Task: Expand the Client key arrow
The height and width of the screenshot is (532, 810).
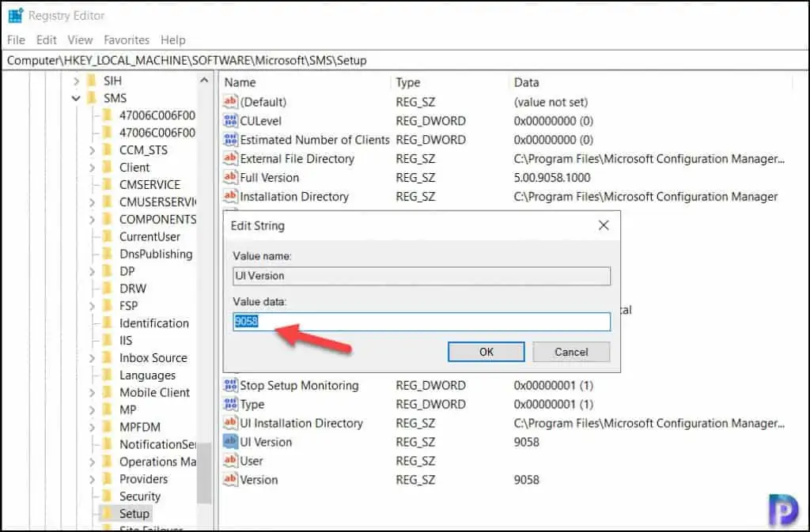Action: point(92,168)
